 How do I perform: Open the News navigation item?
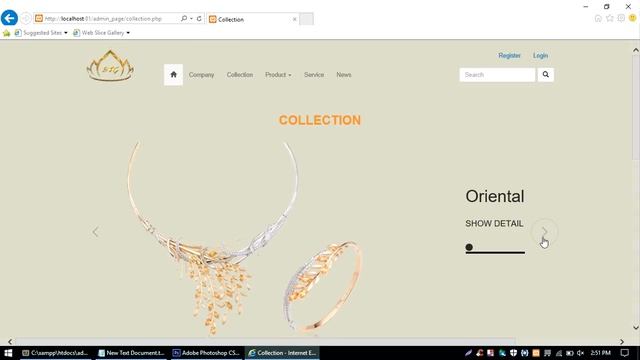click(x=344, y=75)
